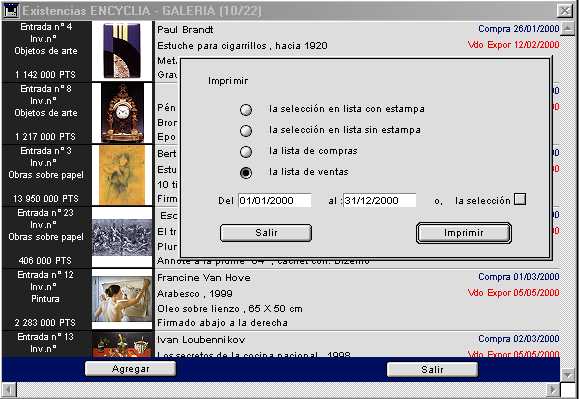Open the thumbnail of Entrada n° 23
The image size is (579, 399).
pyautogui.click(x=122, y=237)
